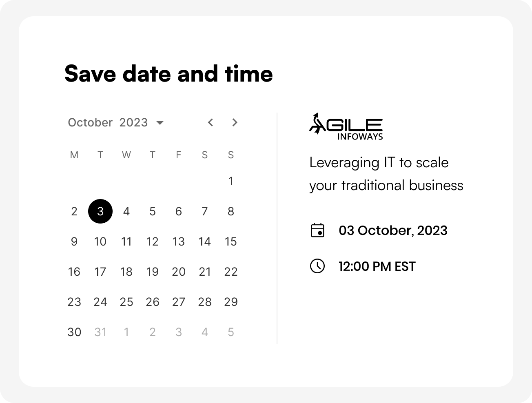The width and height of the screenshot is (532, 403).
Task: Select the highlighted date 3
Action: (x=100, y=211)
